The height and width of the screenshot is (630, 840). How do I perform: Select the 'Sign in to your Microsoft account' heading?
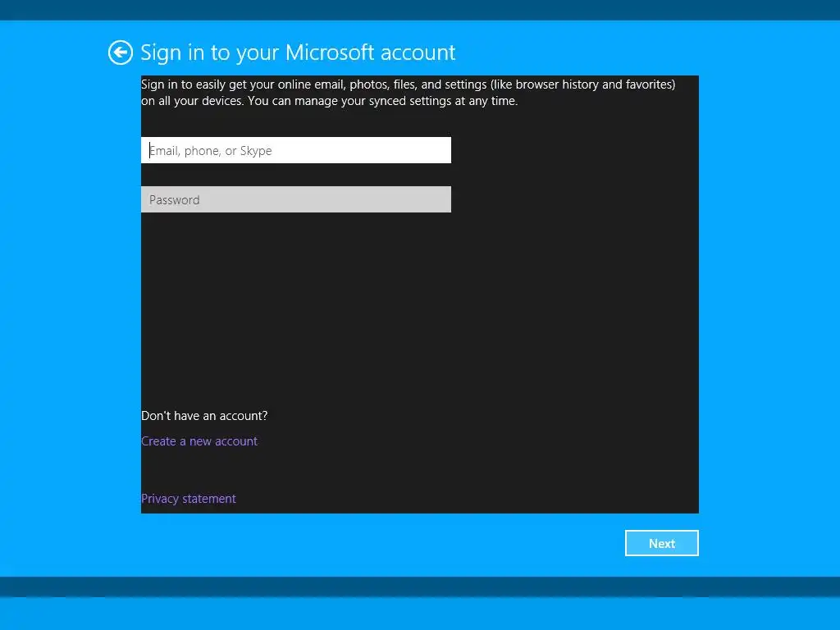tap(298, 52)
